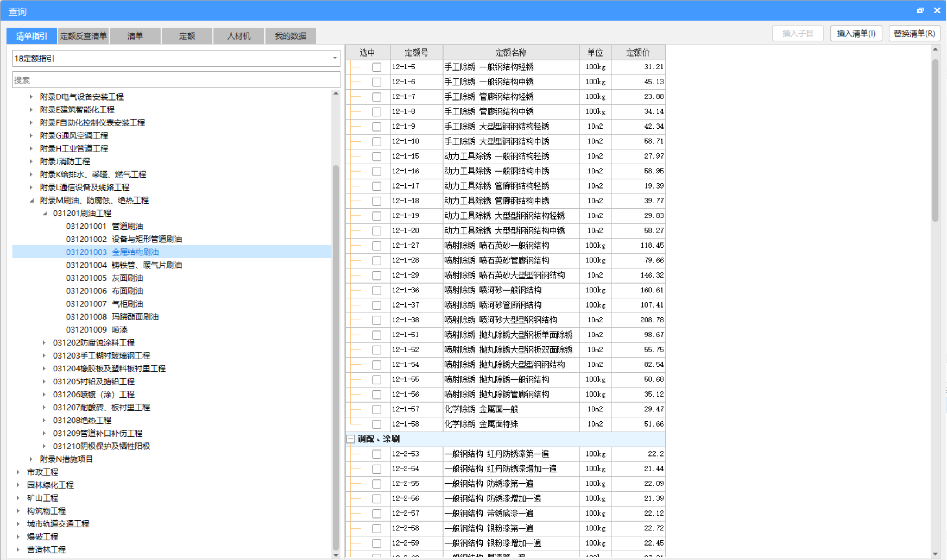Click price cell 208.78
The height and width of the screenshot is (560, 947).
[x=638, y=320]
